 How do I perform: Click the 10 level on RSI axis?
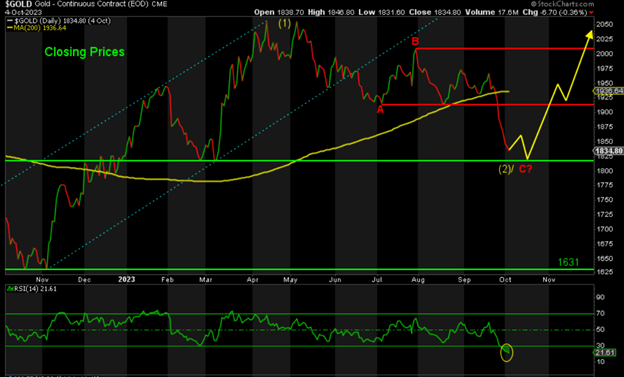pos(601,361)
